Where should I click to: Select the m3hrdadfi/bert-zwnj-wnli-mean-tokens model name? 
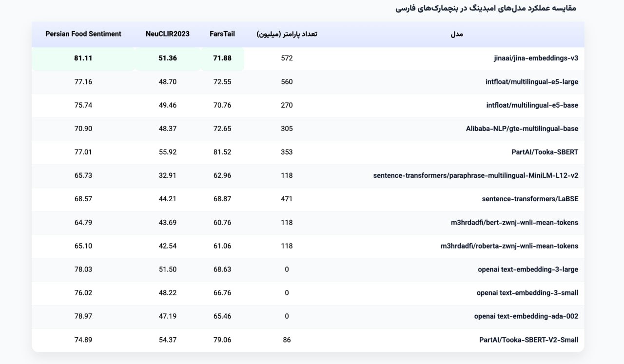coord(514,223)
